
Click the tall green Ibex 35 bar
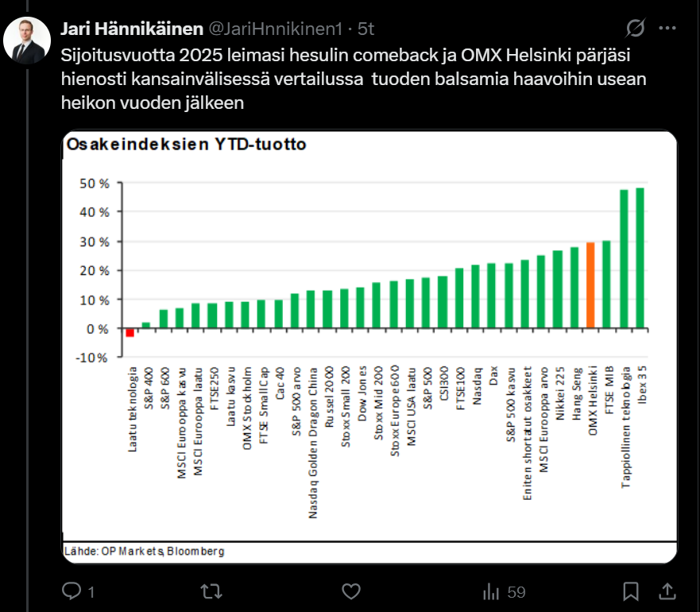click(640, 258)
